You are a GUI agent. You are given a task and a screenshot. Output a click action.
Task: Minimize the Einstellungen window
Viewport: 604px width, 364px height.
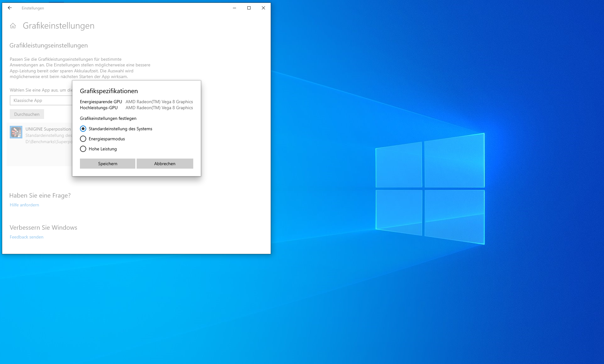234,8
